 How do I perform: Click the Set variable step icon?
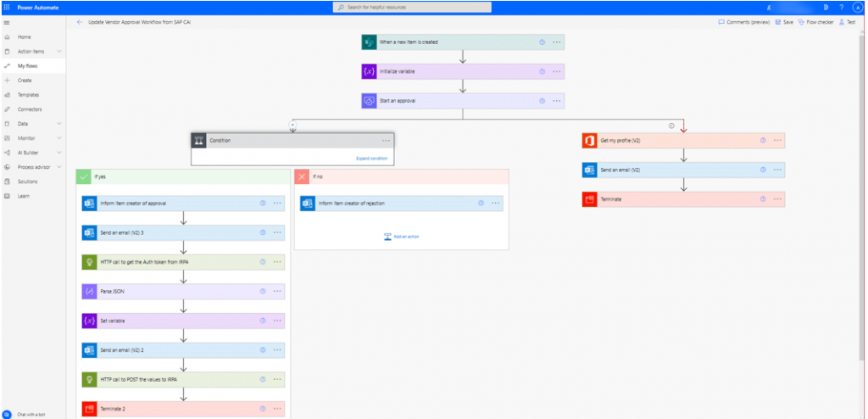click(x=90, y=321)
